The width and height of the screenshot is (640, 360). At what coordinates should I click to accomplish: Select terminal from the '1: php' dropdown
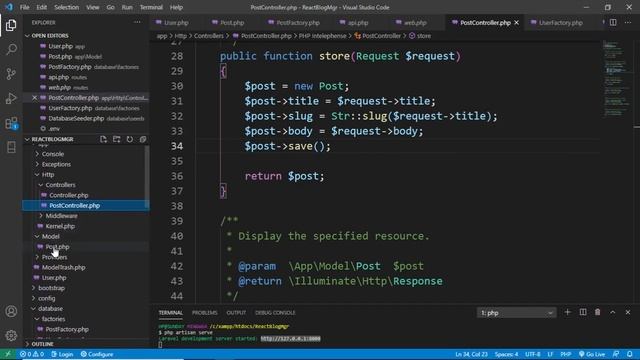516,313
